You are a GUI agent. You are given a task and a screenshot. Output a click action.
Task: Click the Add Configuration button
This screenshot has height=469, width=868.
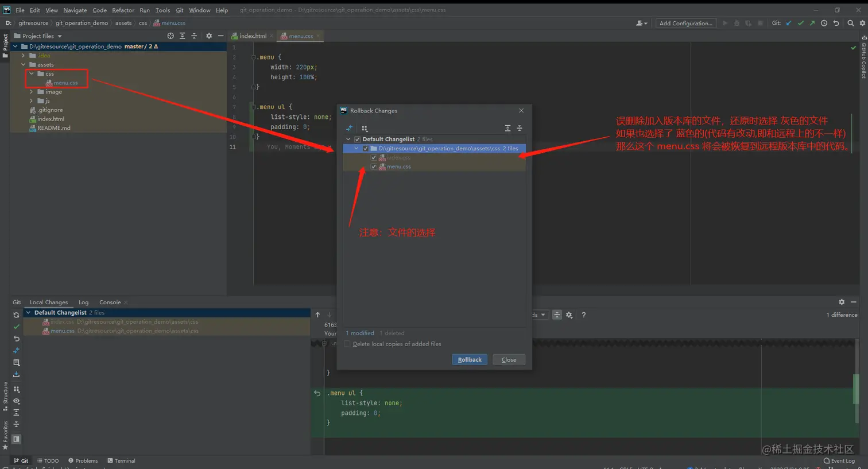(x=685, y=24)
